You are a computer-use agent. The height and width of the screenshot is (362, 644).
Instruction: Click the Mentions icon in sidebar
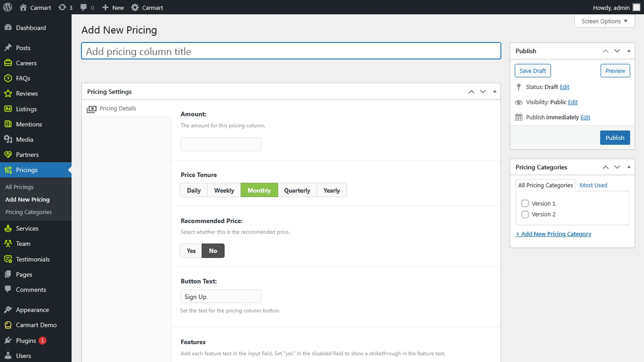8,124
